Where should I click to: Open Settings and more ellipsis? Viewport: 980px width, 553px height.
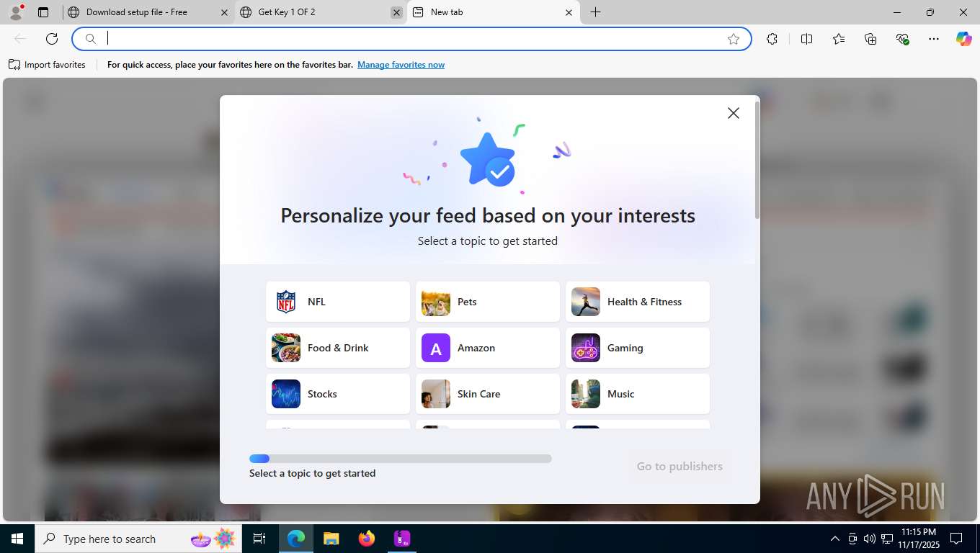coord(934,39)
